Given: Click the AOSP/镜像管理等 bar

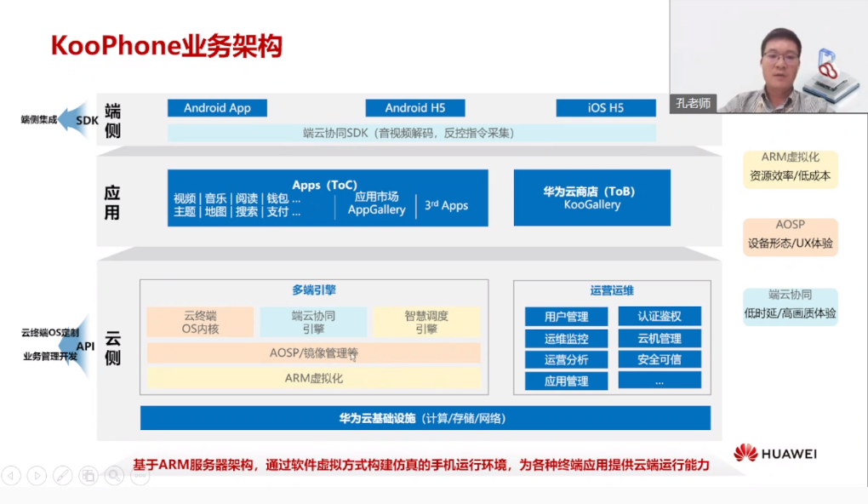Looking at the screenshot, I should point(314,352).
